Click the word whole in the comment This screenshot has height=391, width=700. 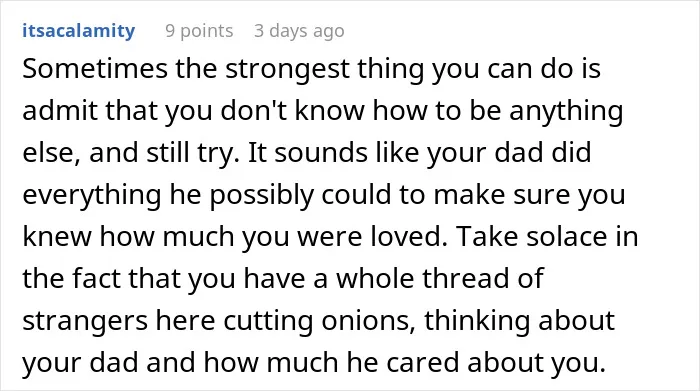click(x=375, y=279)
